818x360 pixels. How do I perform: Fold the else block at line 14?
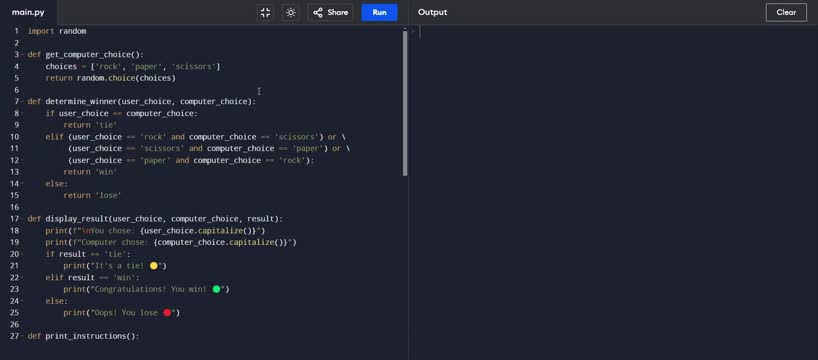point(22,184)
